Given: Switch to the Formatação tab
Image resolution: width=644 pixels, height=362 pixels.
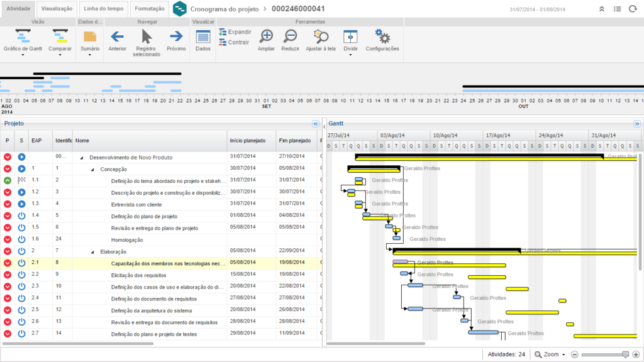Looking at the screenshot, I should coord(149,9).
